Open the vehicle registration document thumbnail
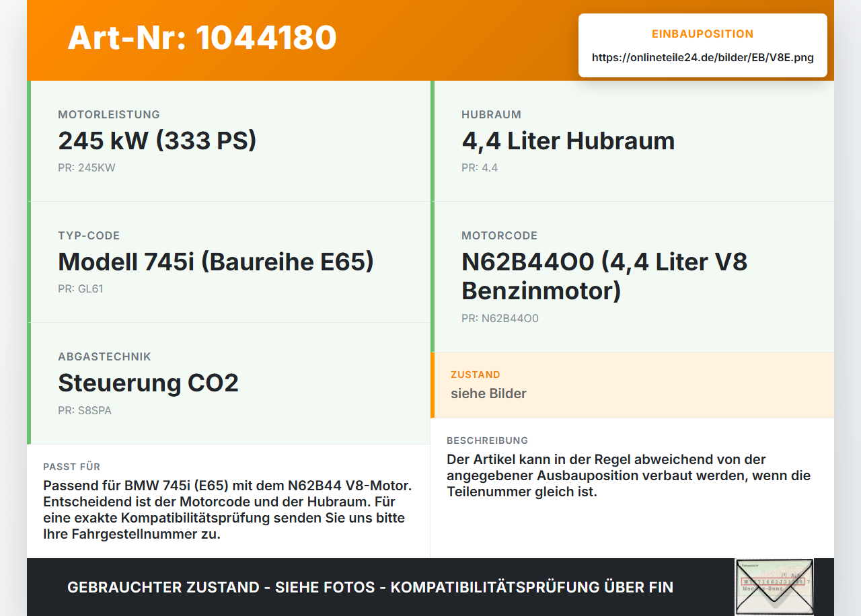The height and width of the screenshot is (616, 861). 774,586
